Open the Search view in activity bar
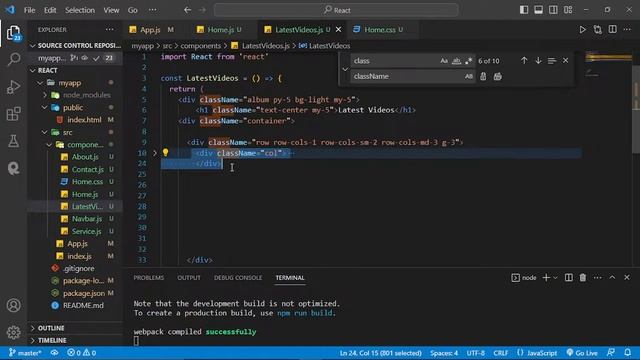Screen dimensions: 640x360 (x=13, y=60)
